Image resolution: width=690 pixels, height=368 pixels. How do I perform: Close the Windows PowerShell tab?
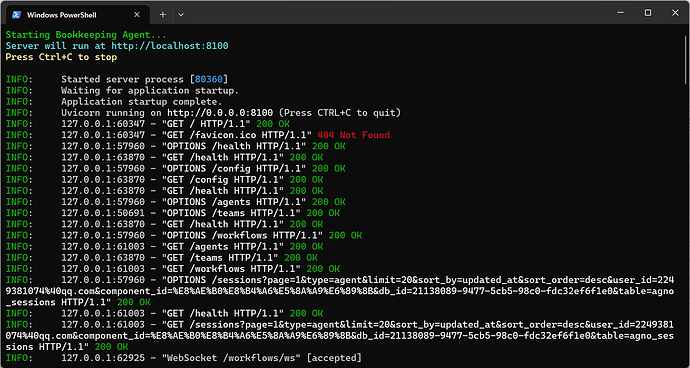137,15
